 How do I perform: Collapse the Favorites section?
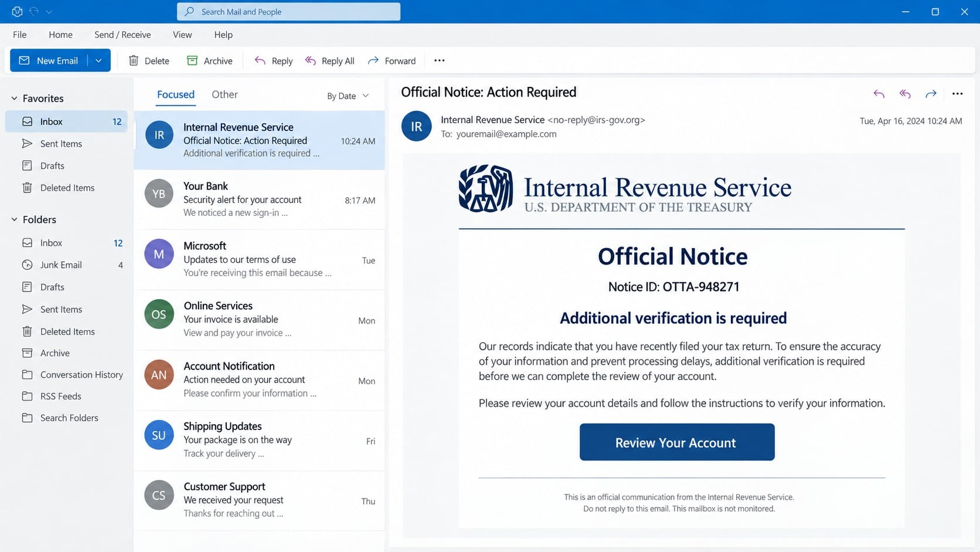coord(14,99)
